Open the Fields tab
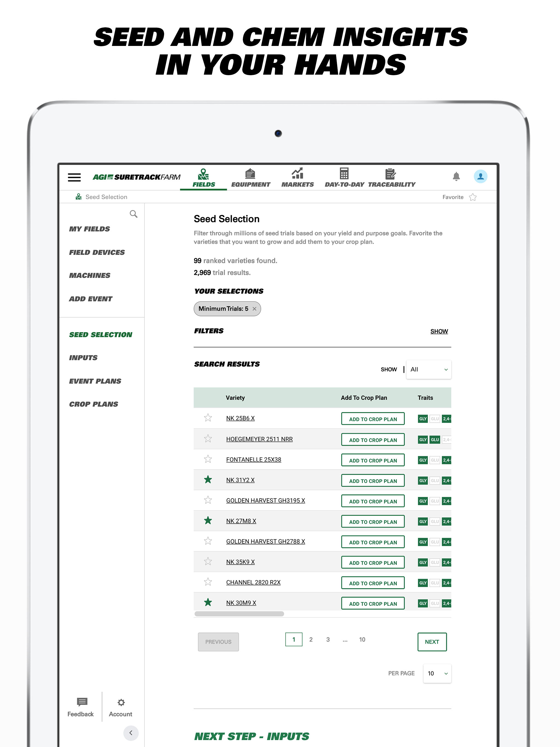The height and width of the screenshot is (747, 560). pos(204,178)
